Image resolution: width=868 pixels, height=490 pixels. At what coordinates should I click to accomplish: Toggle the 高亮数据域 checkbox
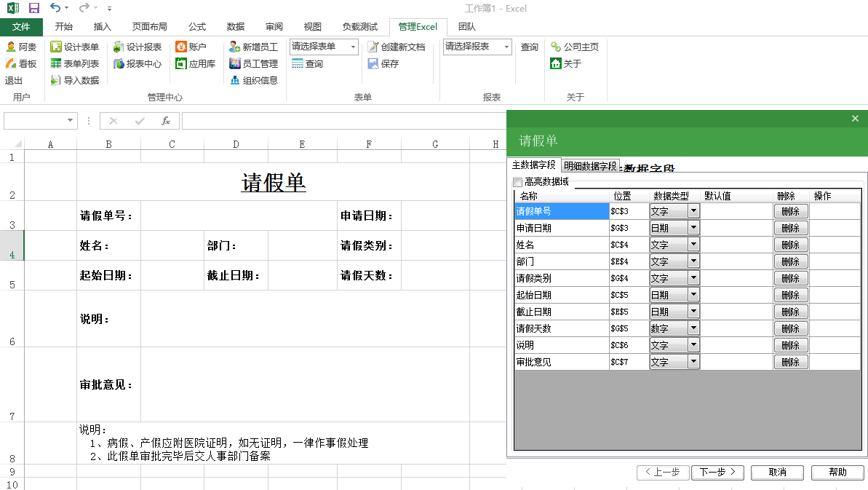[x=517, y=182]
